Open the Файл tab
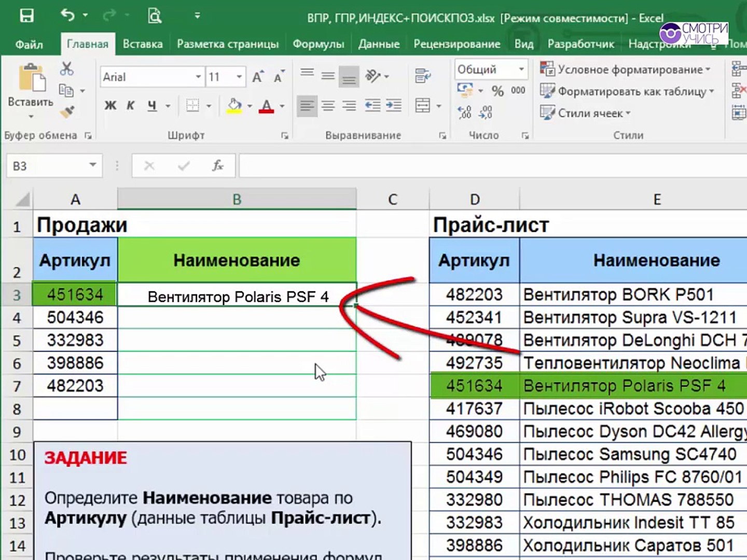Image resolution: width=747 pixels, height=560 pixels. pos(29,44)
